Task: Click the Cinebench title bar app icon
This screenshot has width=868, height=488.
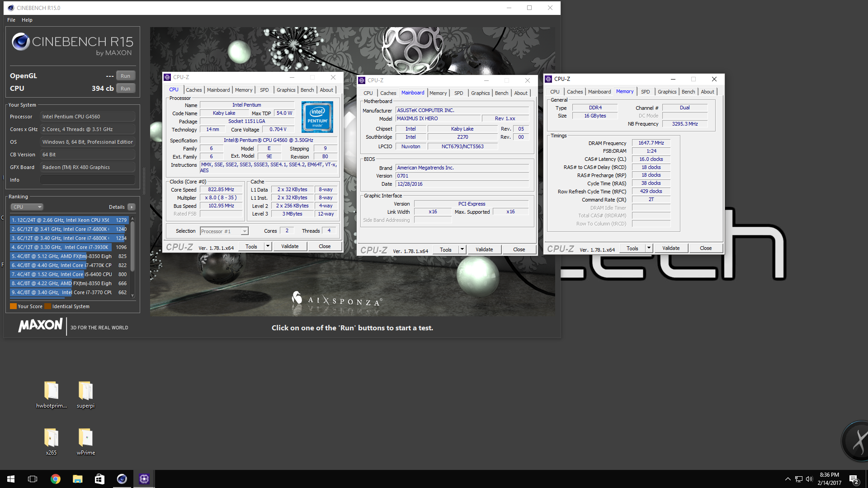Action: (x=11, y=8)
